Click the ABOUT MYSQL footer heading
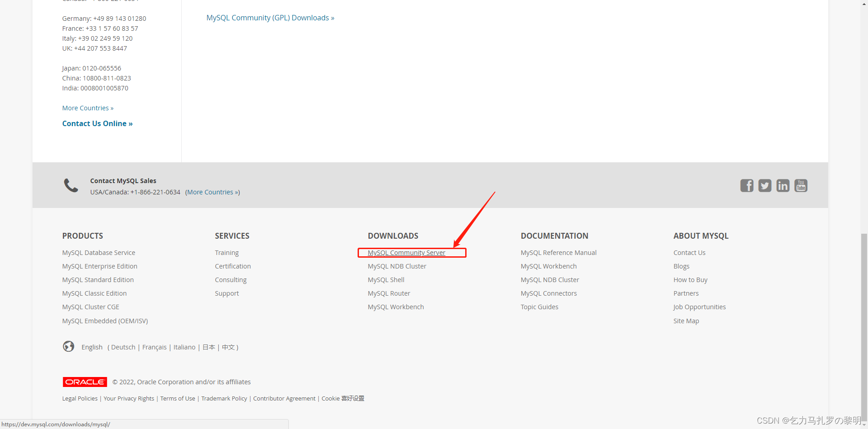The width and height of the screenshot is (868, 429). [701, 236]
